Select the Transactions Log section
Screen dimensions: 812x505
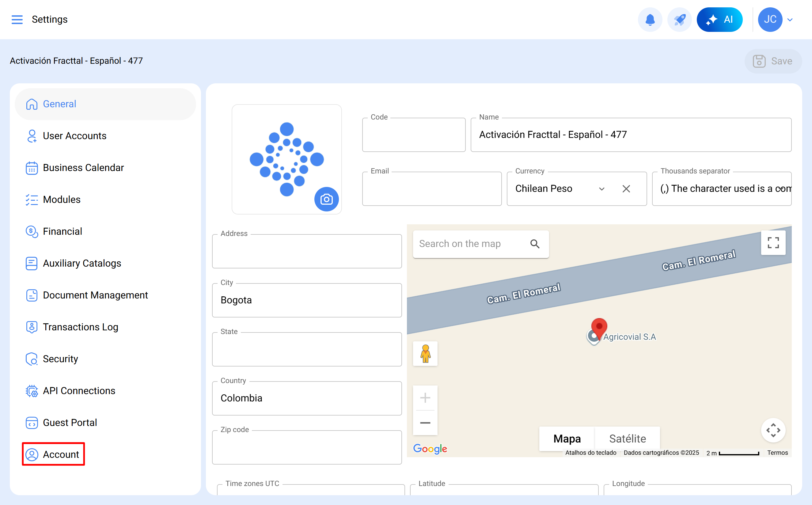[x=81, y=327]
